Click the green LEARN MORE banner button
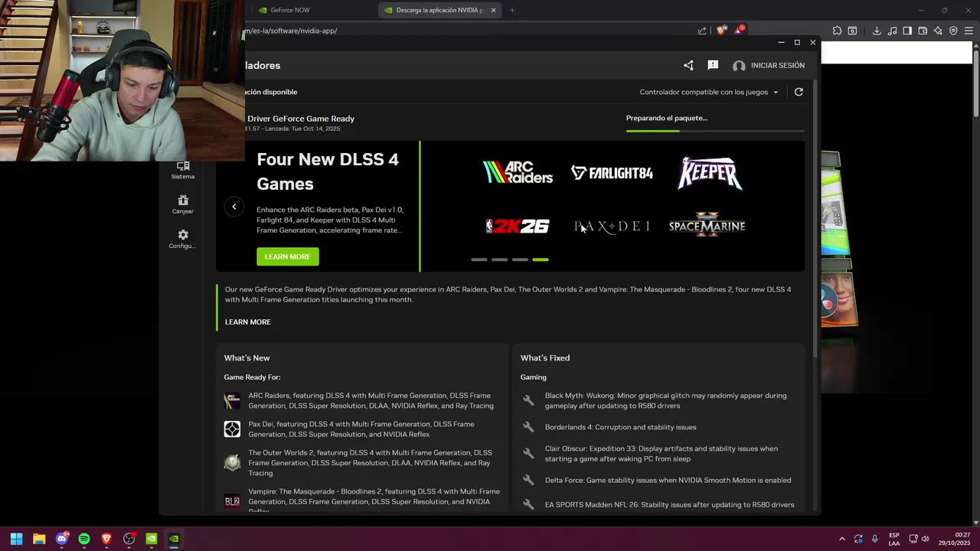This screenshot has height=551, width=980. (x=288, y=256)
